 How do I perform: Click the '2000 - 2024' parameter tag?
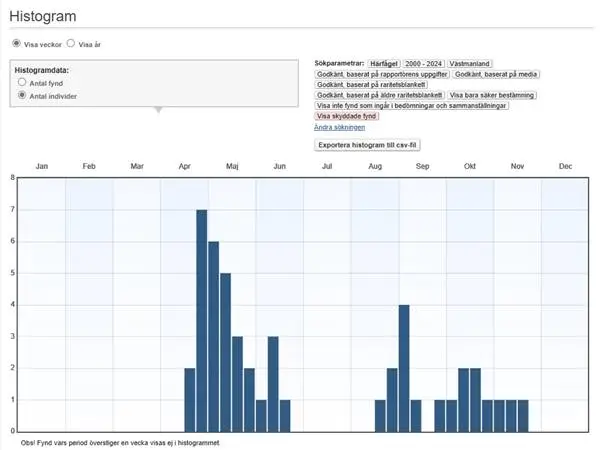pos(423,63)
